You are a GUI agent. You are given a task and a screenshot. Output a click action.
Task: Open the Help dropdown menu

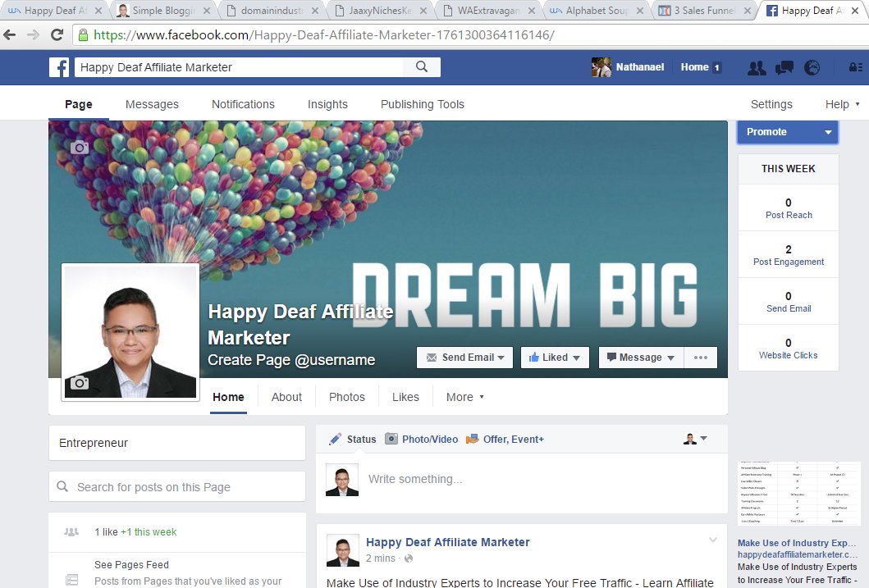(842, 104)
